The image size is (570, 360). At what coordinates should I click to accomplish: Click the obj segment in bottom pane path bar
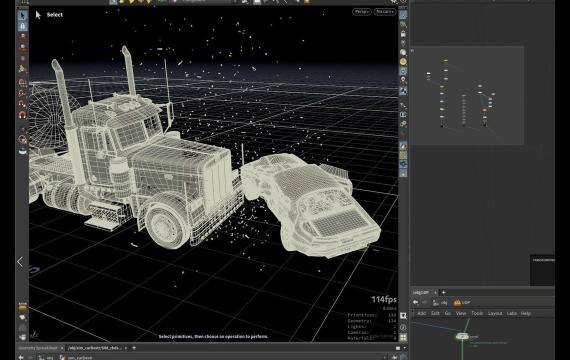point(47,357)
